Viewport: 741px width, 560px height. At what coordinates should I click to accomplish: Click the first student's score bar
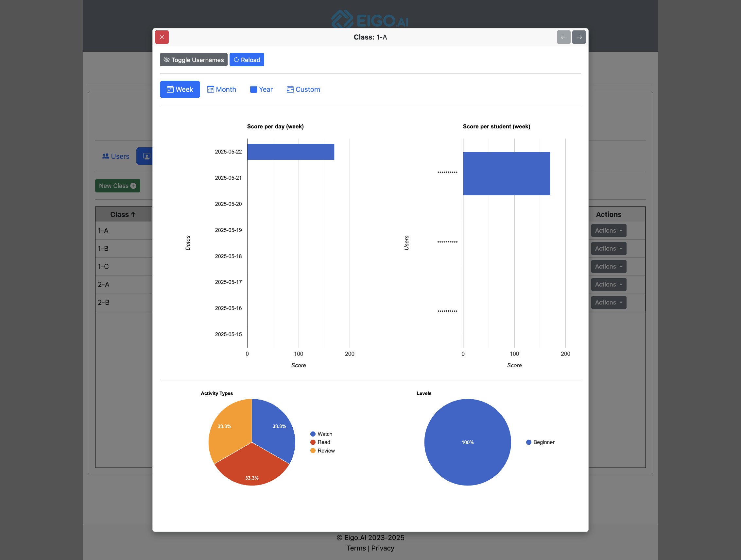pyautogui.click(x=507, y=174)
